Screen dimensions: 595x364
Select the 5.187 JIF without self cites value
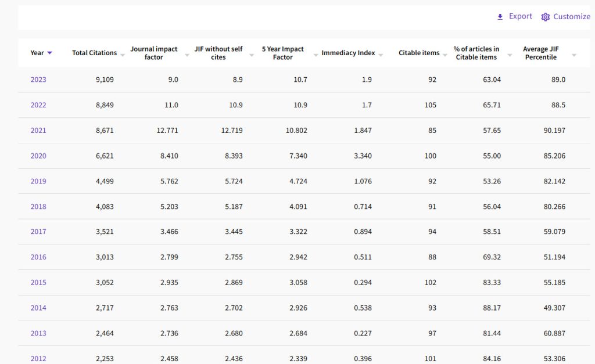point(234,207)
